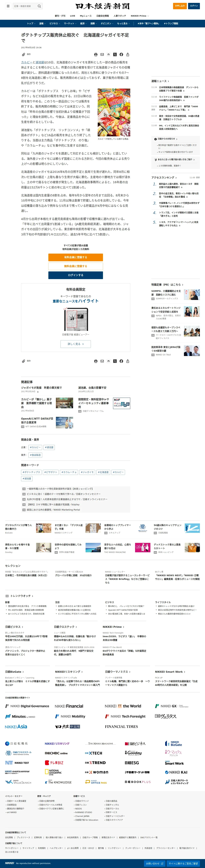205x868 pixels.
Task: Email the article via icon under headline
Action: point(102,55)
